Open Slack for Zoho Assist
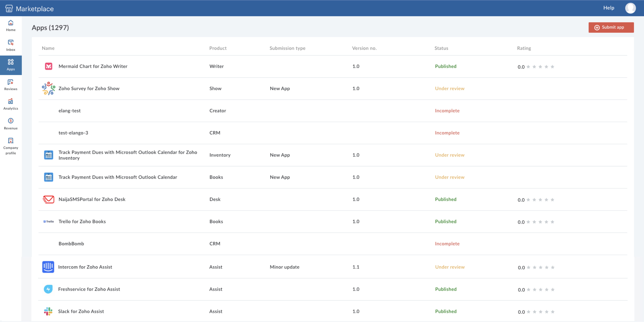Image resolution: width=644 pixels, height=322 pixels. click(x=81, y=311)
